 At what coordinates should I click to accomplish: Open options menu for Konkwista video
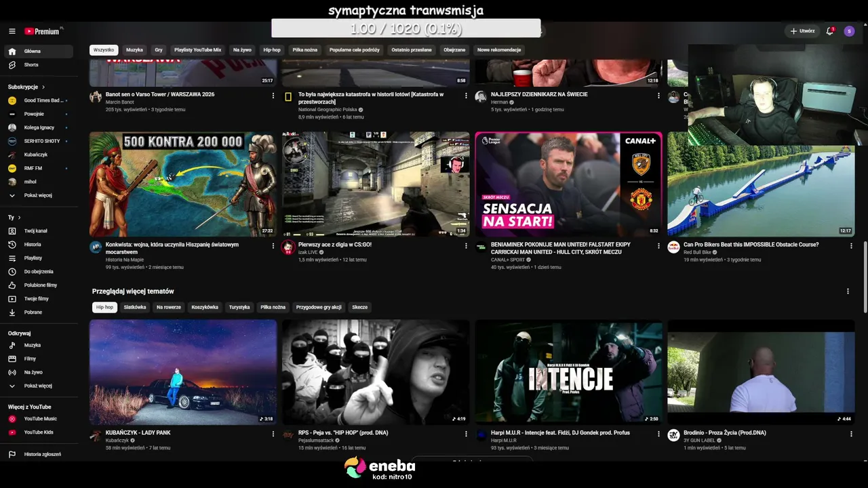pyautogui.click(x=273, y=246)
